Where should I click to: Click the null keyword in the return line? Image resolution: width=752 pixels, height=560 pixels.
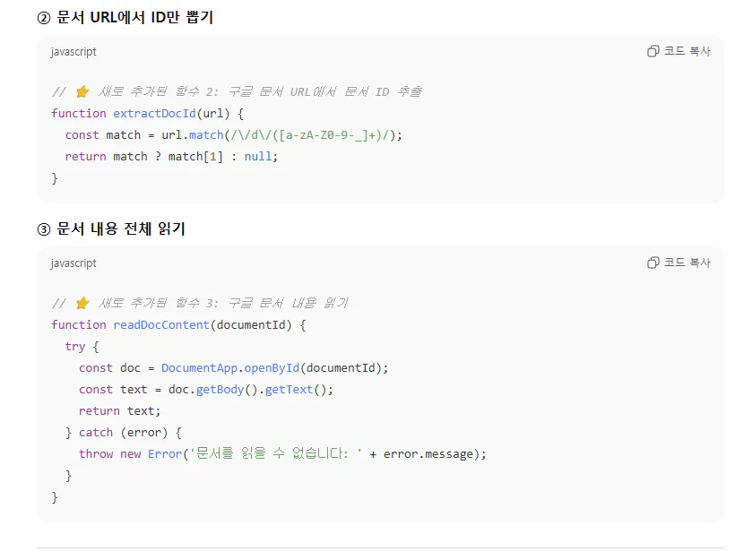pyautogui.click(x=258, y=156)
